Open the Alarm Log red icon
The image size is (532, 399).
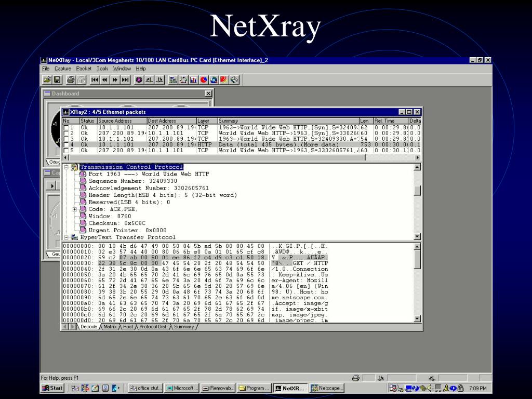tap(224, 79)
